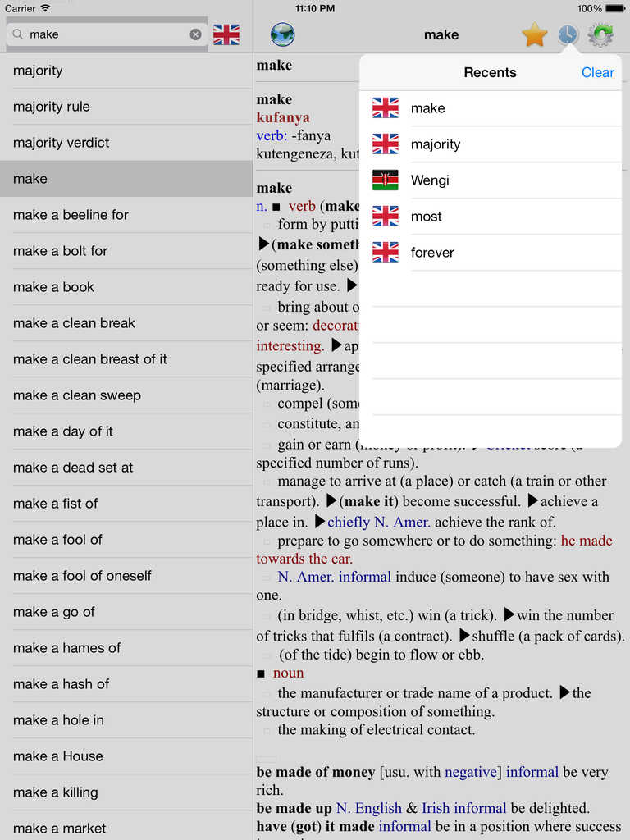Click the Clear link in the Recents popover
The image size is (630, 840).
(x=597, y=72)
